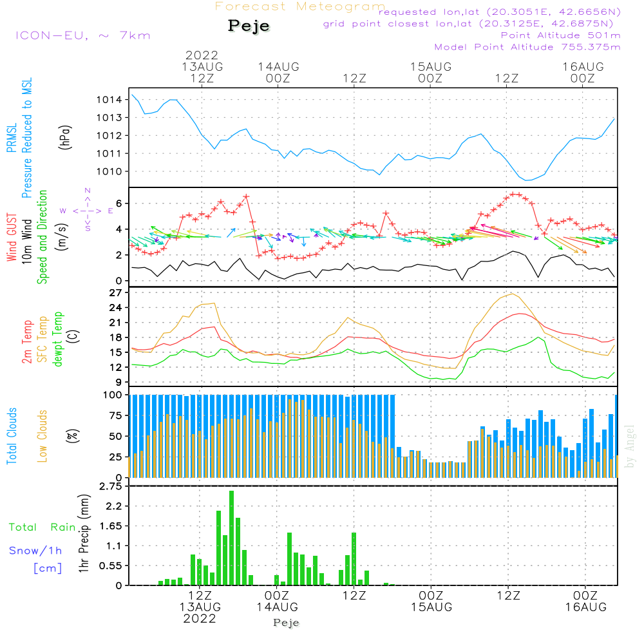
Task: Click the orange "Low Clouds" label
Action: pos(43,436)
